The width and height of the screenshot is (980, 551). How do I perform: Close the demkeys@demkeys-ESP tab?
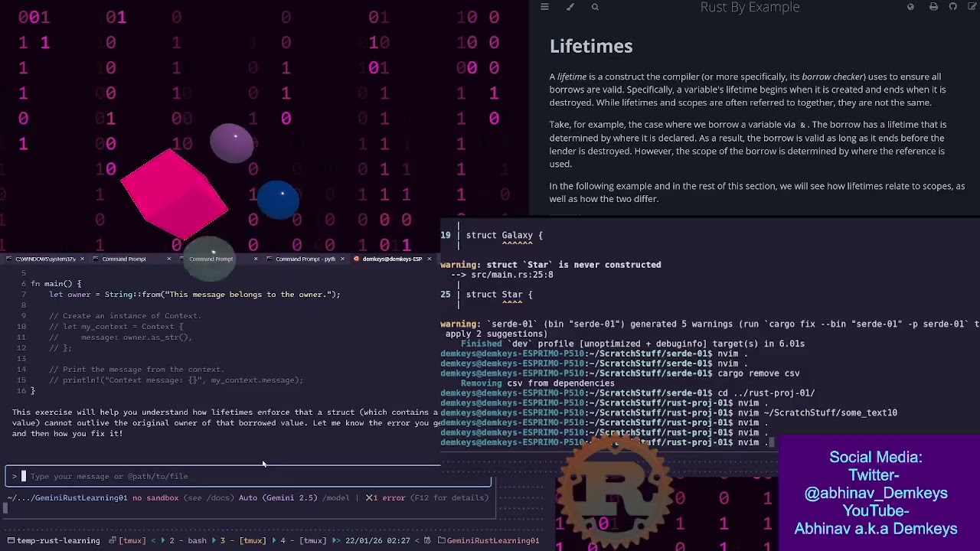click(429, 259)
